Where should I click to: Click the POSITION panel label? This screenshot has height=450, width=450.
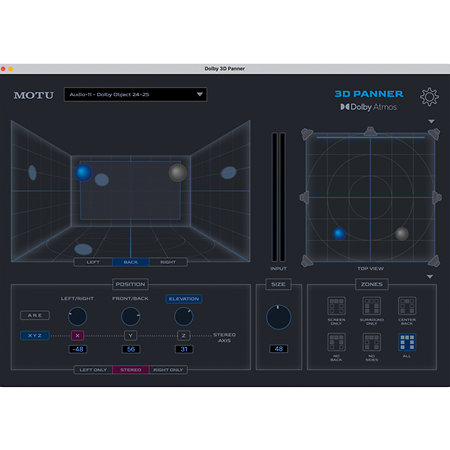pyautogui.click(x=130, y=284)
